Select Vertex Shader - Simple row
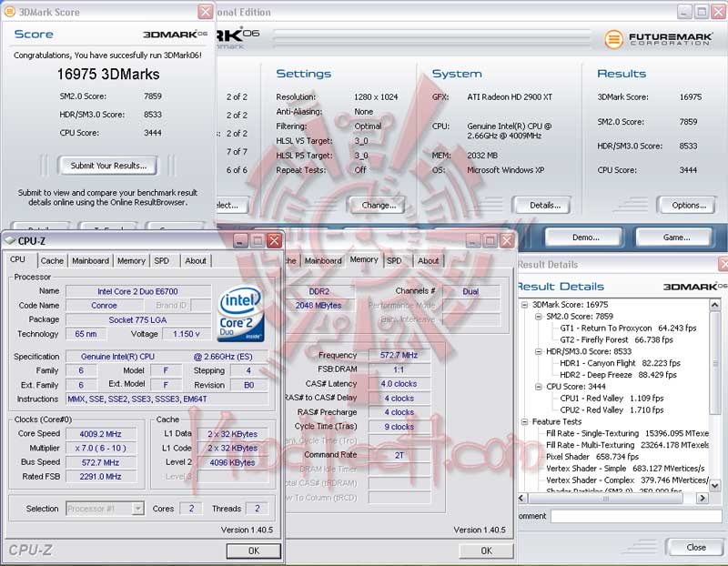This screenshot has height=566, width=728. [x=625, y=469]
